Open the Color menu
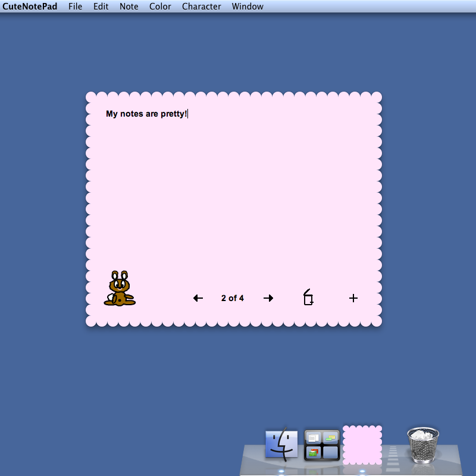The width and height of the screenshot is (476, 476). tap(160, 7)
